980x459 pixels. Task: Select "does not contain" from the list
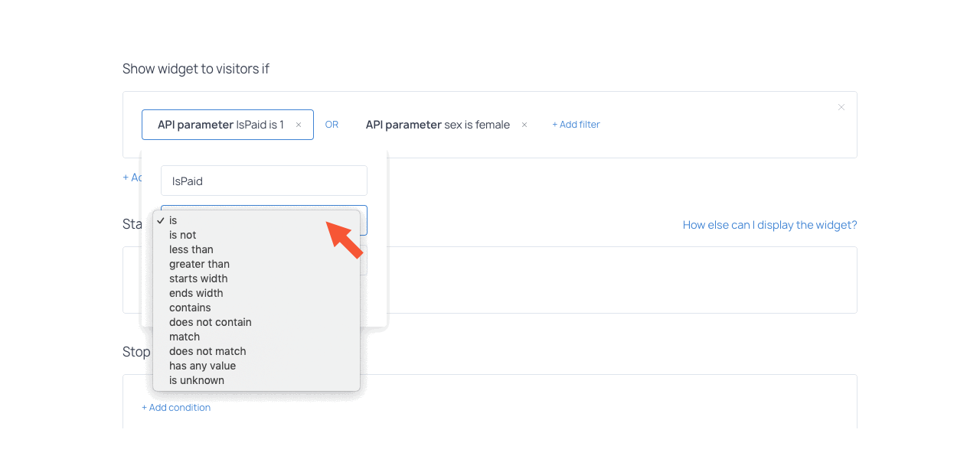click(210, 322)
